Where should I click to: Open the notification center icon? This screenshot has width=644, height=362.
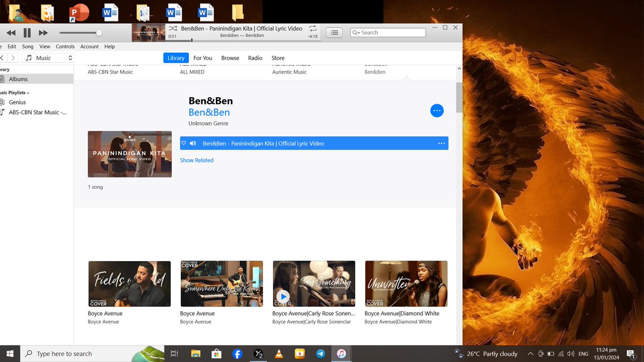632,353
